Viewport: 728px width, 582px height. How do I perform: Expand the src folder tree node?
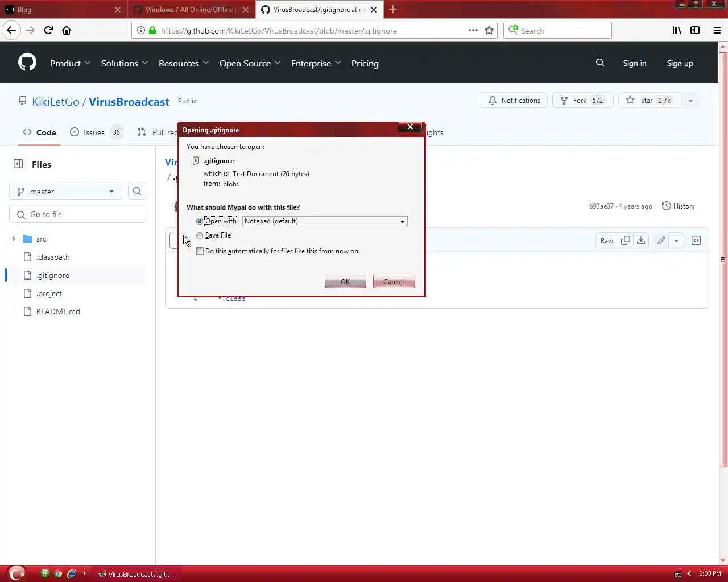pos(14,239)
